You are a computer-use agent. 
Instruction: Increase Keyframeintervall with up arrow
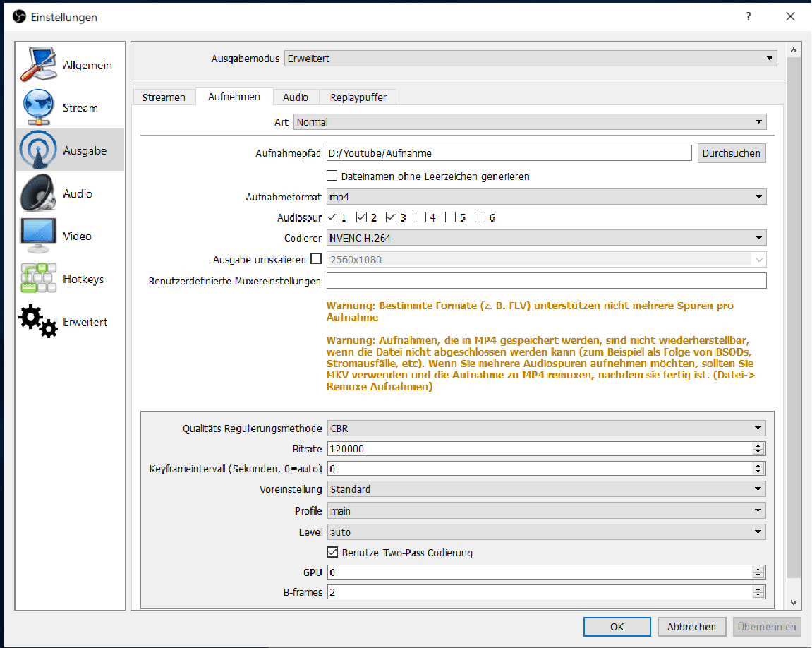[x=758, y=466]
